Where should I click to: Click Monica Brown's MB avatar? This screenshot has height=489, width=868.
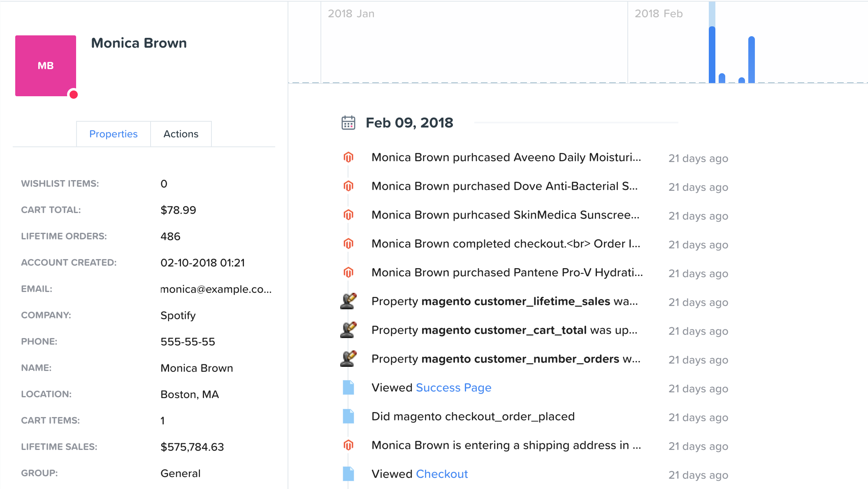45,65
